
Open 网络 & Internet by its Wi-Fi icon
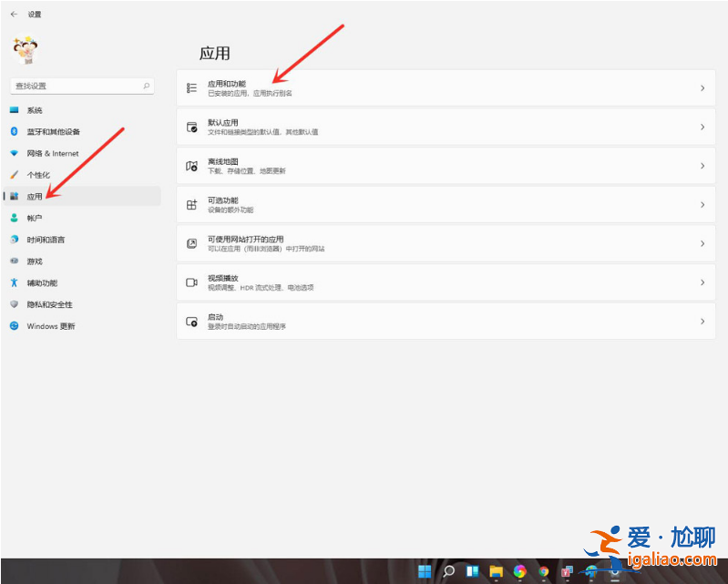pyautogui.click(x=15, y=153)
